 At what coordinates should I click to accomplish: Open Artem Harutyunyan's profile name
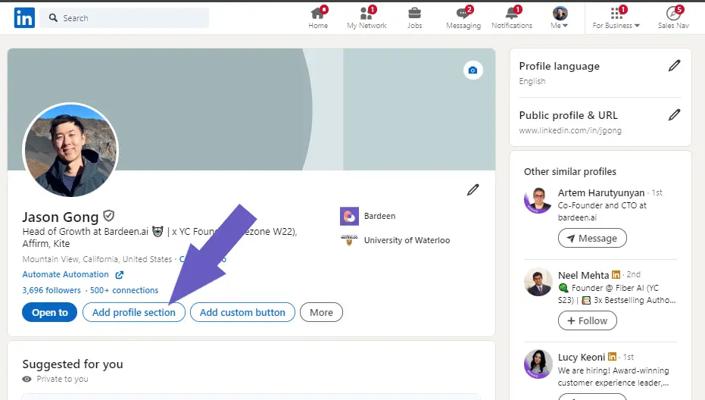click(601, 193)
